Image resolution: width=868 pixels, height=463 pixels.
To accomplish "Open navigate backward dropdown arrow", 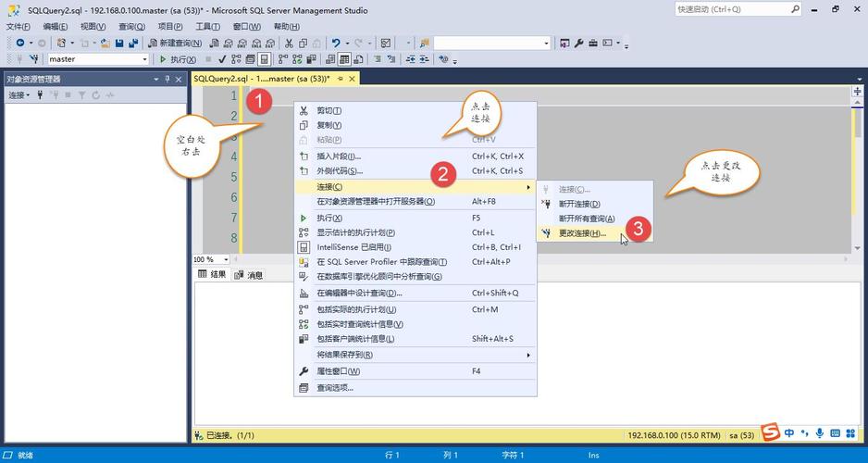I will (x=31, y=44).
